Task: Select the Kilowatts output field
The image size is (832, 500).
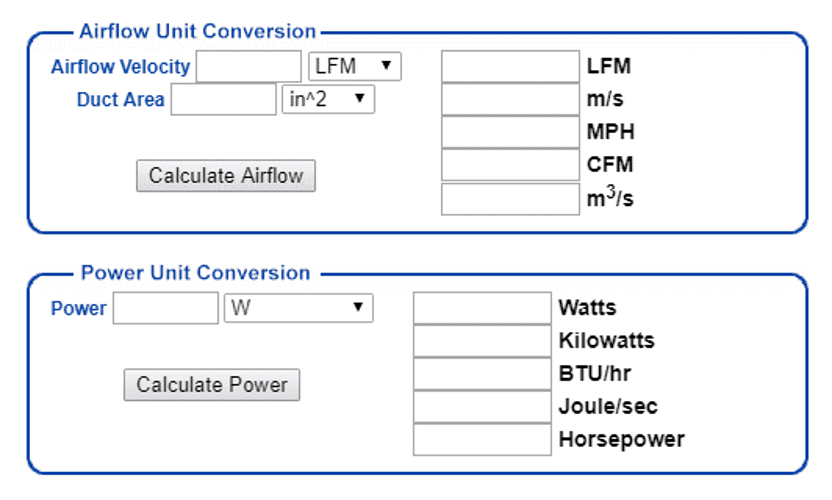Action: [482, 341]
